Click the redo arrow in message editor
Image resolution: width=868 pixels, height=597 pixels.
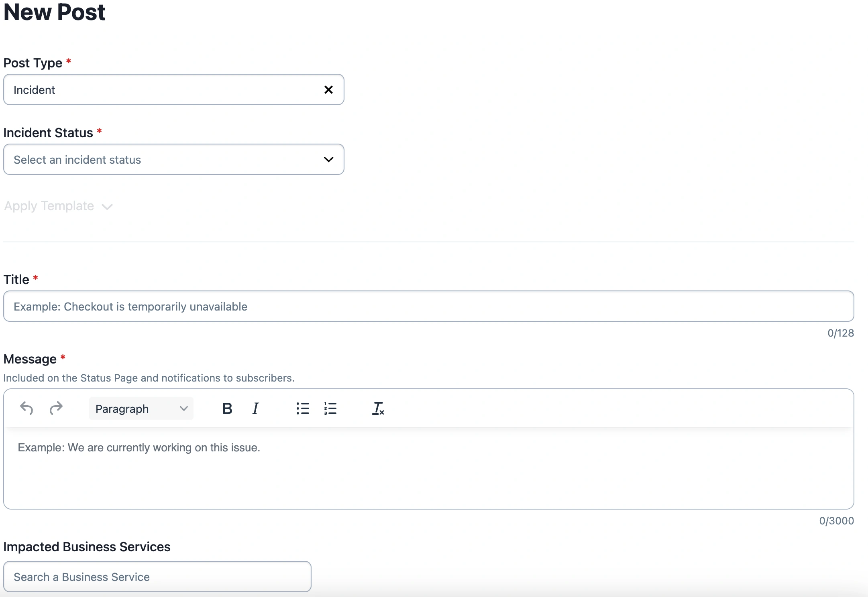pyautogui.click(x=56, y=408)
